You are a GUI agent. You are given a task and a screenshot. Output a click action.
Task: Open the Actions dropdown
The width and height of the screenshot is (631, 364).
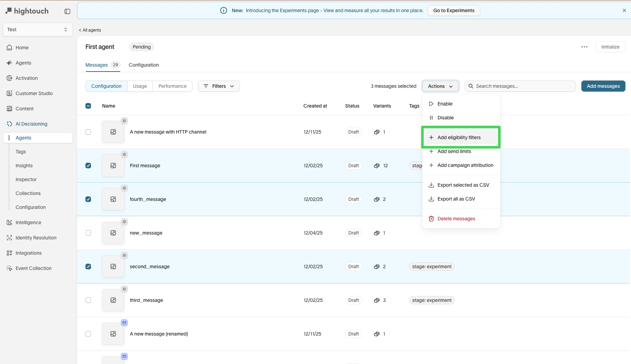pos(440,86)
